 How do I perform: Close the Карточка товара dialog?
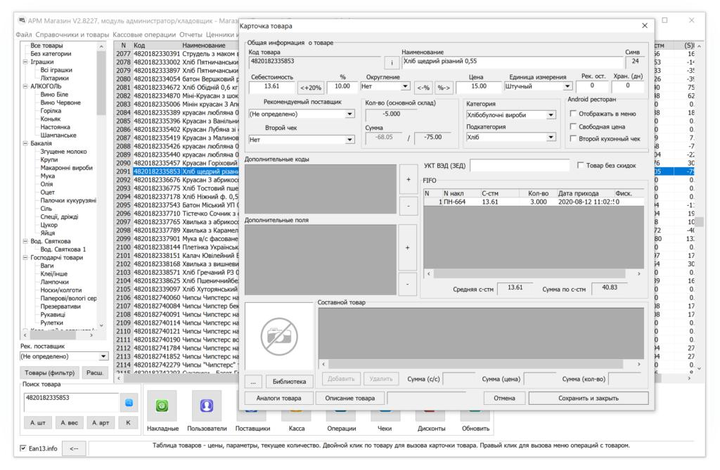[644, 26]
